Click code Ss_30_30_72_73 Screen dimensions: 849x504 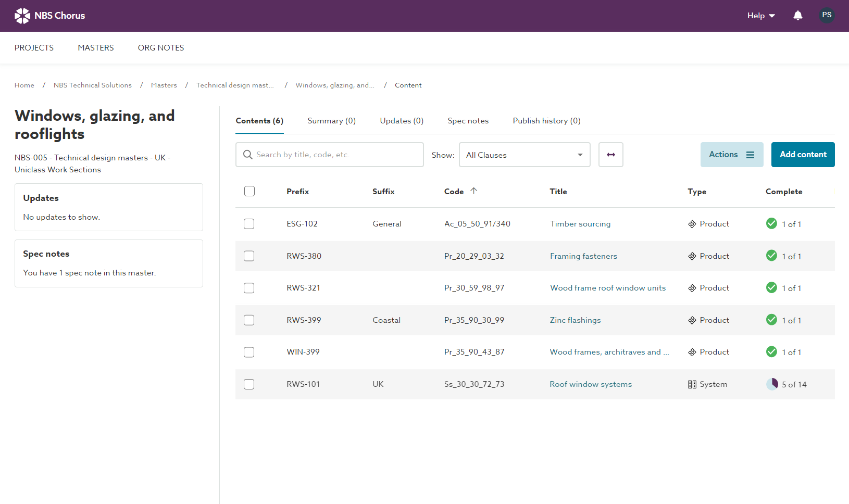coord(474,384)
